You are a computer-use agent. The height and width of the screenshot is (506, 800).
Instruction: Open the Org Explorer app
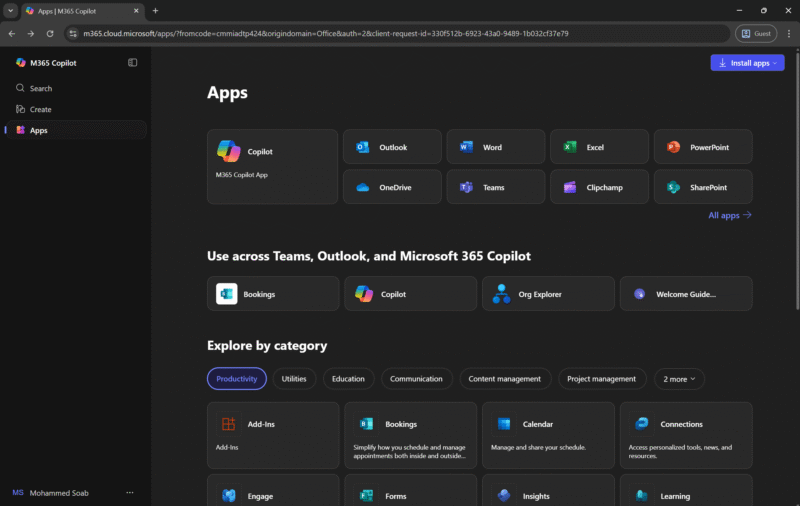[x=548, y=294]
